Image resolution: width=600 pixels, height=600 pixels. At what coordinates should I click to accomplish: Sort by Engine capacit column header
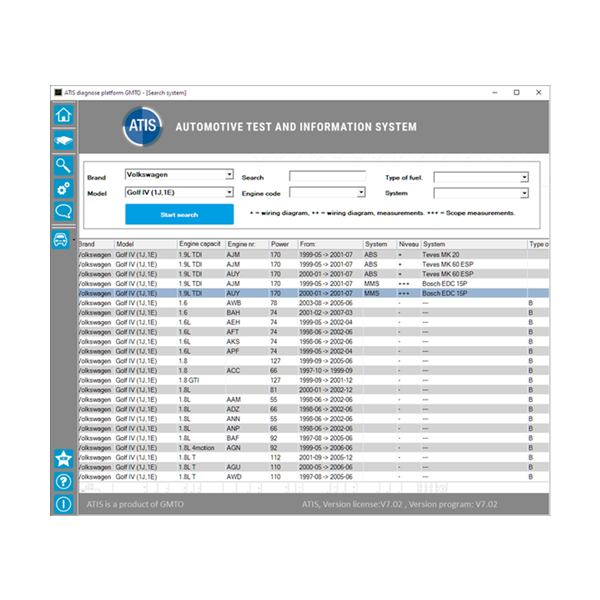point(201,244)
